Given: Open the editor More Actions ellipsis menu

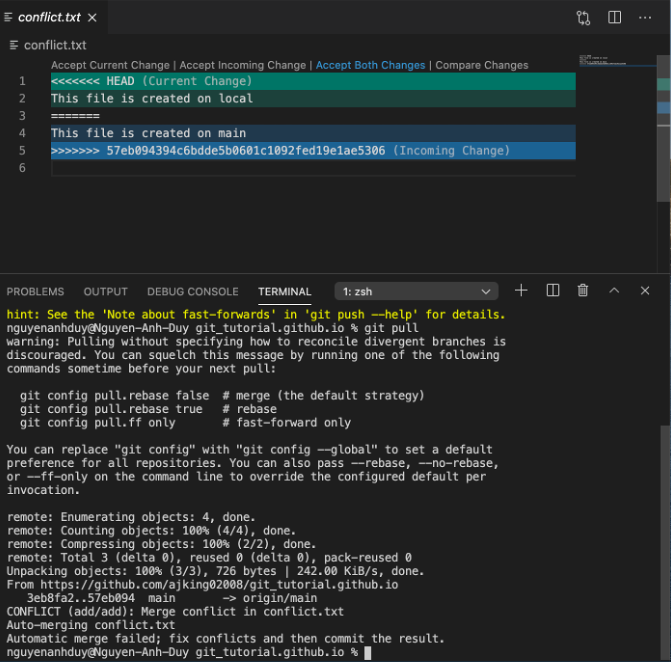Looking at the screenshot, I should pos(647,17).
